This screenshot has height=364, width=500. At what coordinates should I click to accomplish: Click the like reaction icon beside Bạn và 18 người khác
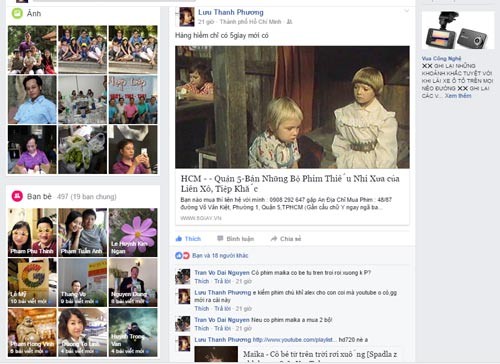tap(179, 256)
